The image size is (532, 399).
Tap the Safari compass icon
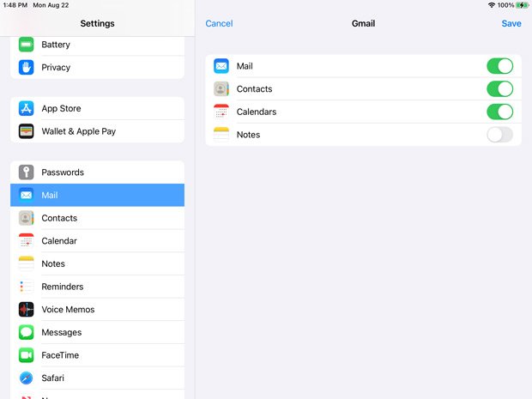click(x=26, y=378)
